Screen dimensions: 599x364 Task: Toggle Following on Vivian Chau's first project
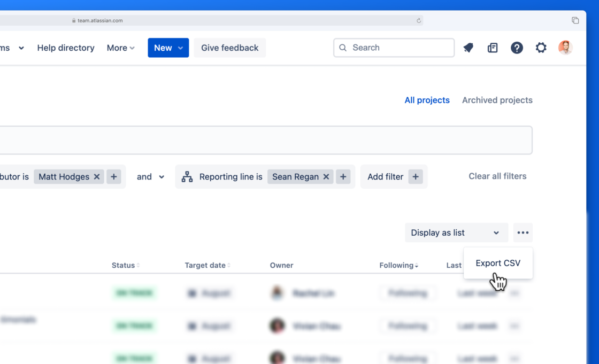[x=408, y=326]
